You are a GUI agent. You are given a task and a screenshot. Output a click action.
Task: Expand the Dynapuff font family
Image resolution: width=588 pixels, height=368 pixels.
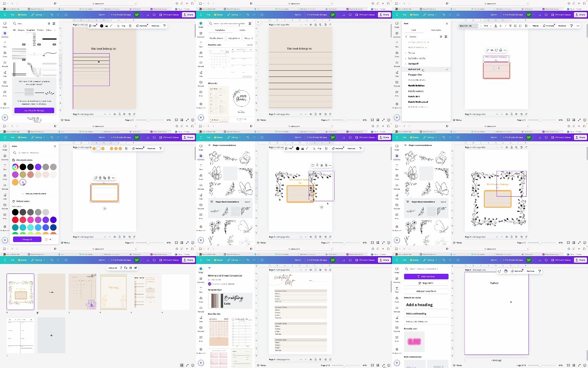[x=406, y=64]
